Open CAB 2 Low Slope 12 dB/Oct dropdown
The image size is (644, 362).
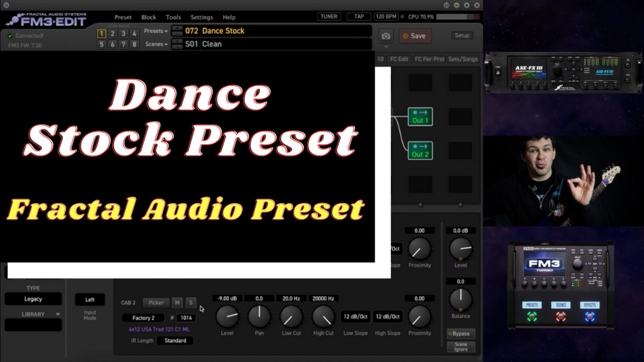(x=356, y=317)
